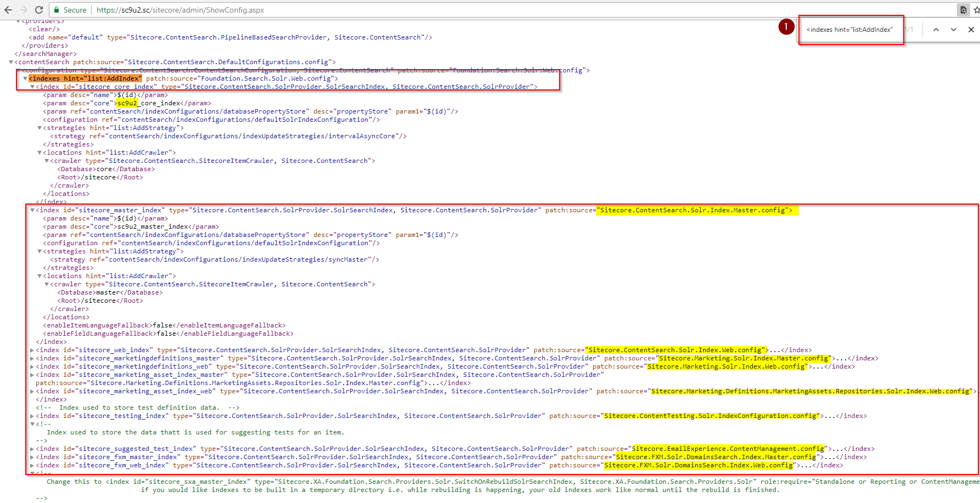The height and width of the screenshot is (503, 980).
Task: Click the highlighted sc9u2 prefix text
Action: click(127, 103)
